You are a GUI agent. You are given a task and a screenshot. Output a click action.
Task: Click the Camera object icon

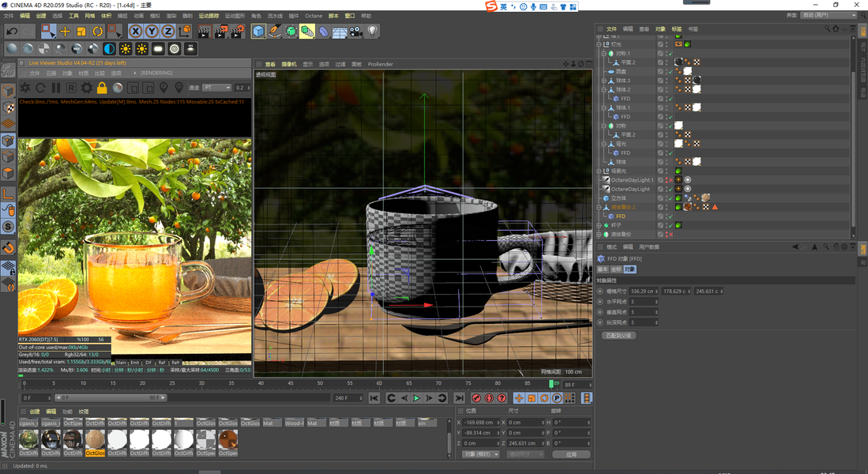coord(356,32)
